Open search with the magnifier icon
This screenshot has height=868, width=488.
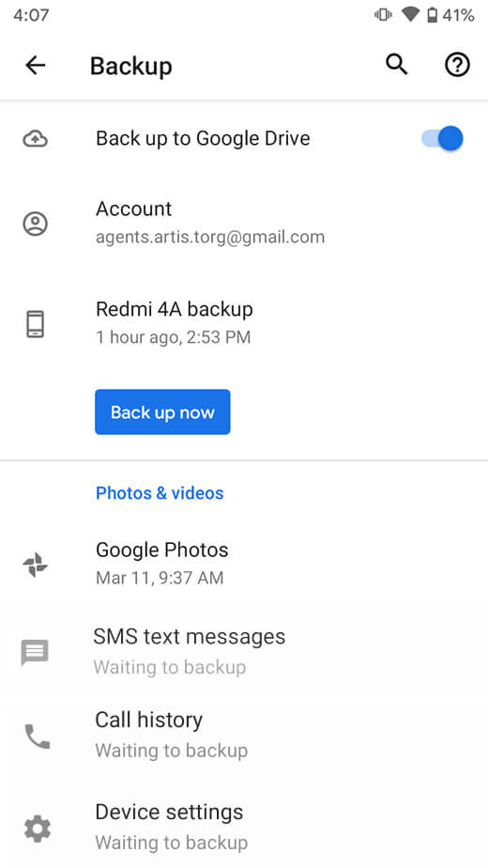(396, 65)
